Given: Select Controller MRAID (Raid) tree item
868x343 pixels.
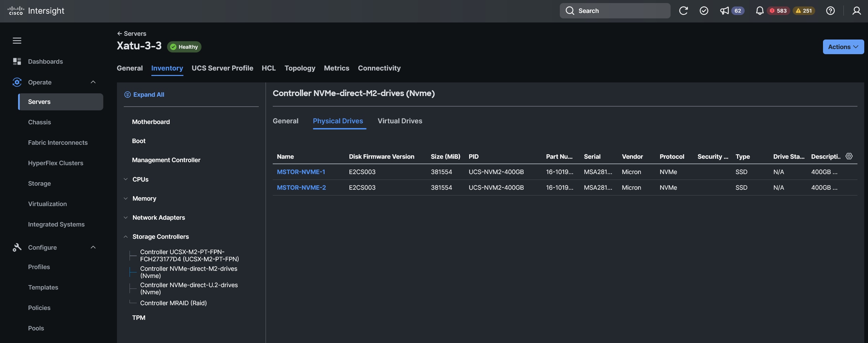Looking at the screenshot, I should click(174, 303).
